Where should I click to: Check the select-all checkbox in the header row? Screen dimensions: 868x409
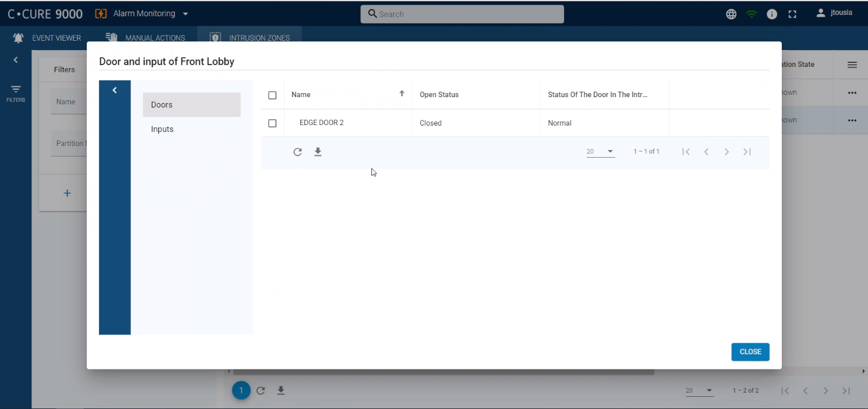272,95
